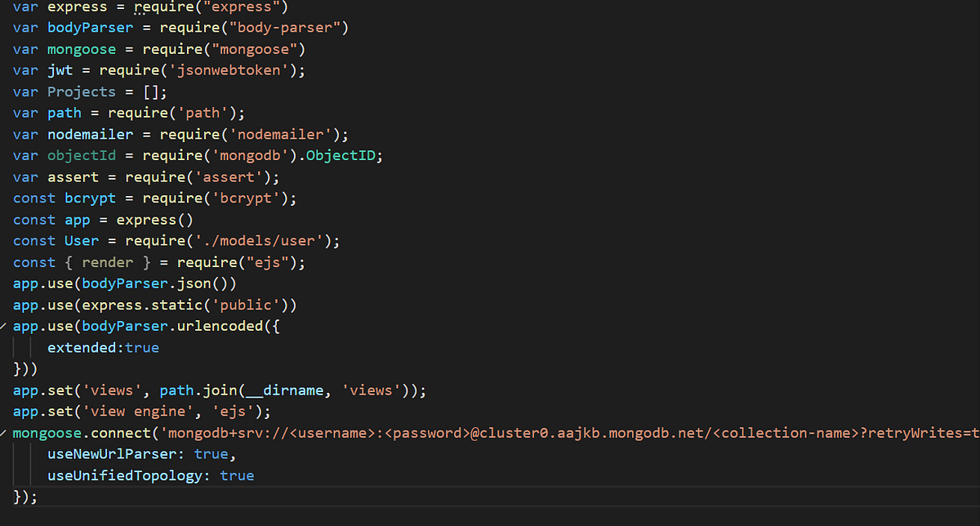Click the objectId variable name
The width and height of the screenshot is (980, 526).
tap(81, 155)
